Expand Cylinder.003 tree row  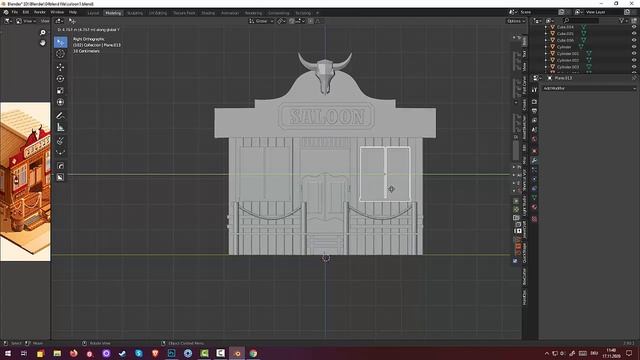546,67
